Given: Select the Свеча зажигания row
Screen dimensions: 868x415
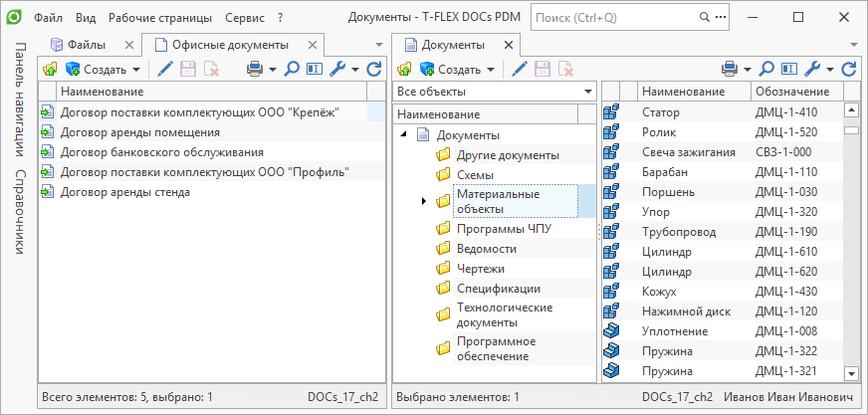Looking at the screenshot, I should (722, 152).
